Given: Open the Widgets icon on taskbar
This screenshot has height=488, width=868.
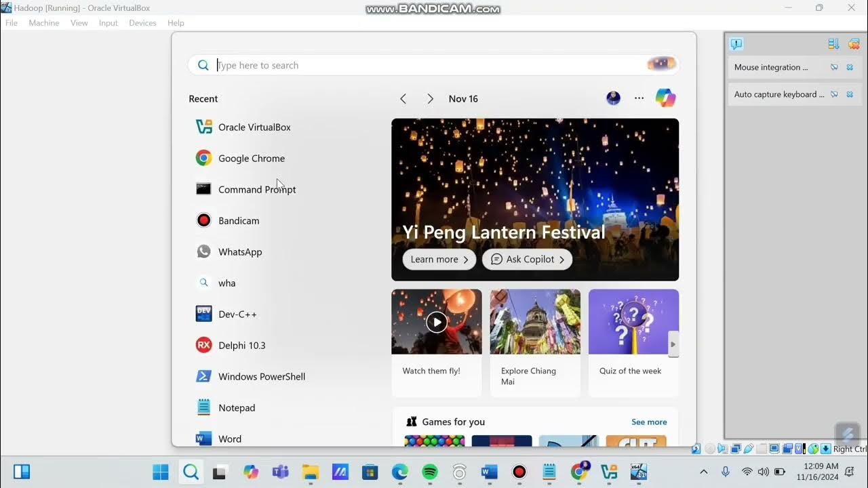Looking at the screenshot, I should point(22,472).
